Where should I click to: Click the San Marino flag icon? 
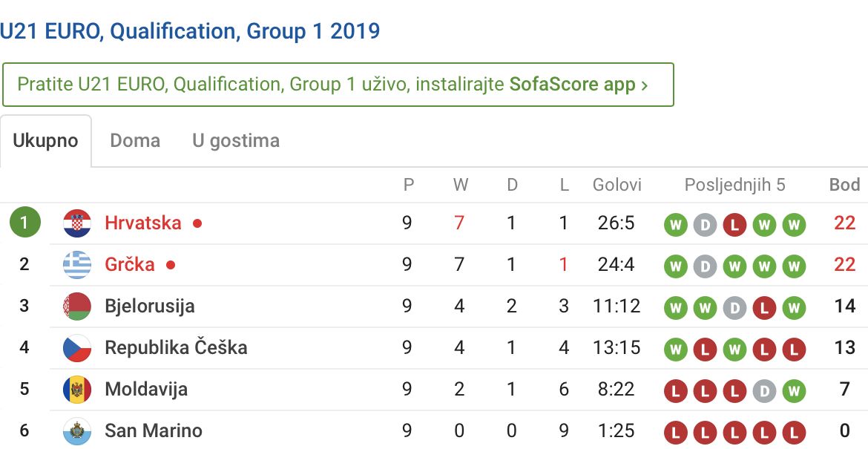[x=76, y=431]
